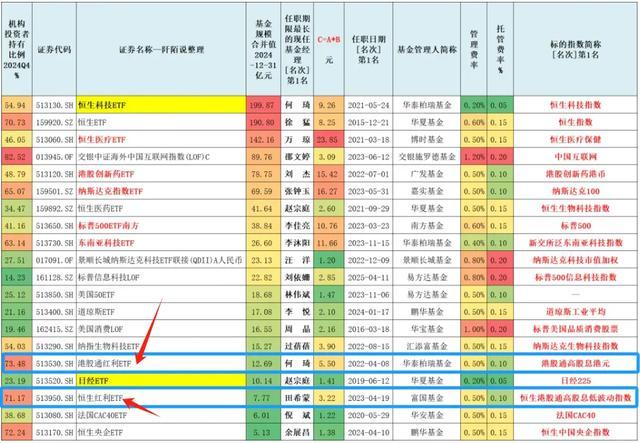Select the 东南亚科技ETF name cell
This screenshot has height=443, width=640.
click(161, 243)
